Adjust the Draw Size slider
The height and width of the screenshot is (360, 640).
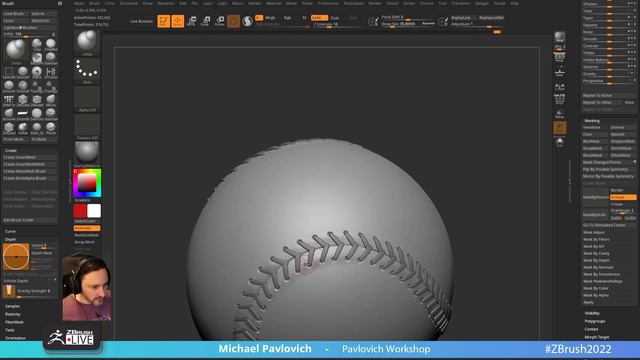(408, 24)
